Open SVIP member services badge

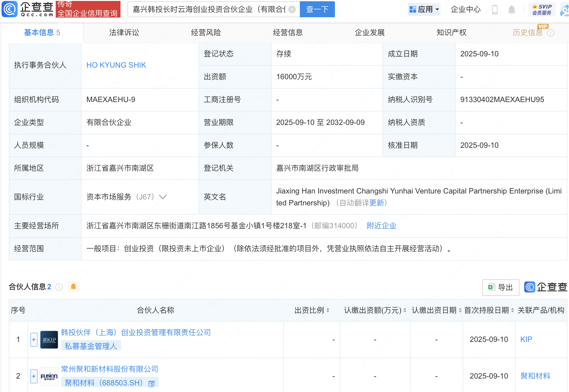click(x=542, y=9)
